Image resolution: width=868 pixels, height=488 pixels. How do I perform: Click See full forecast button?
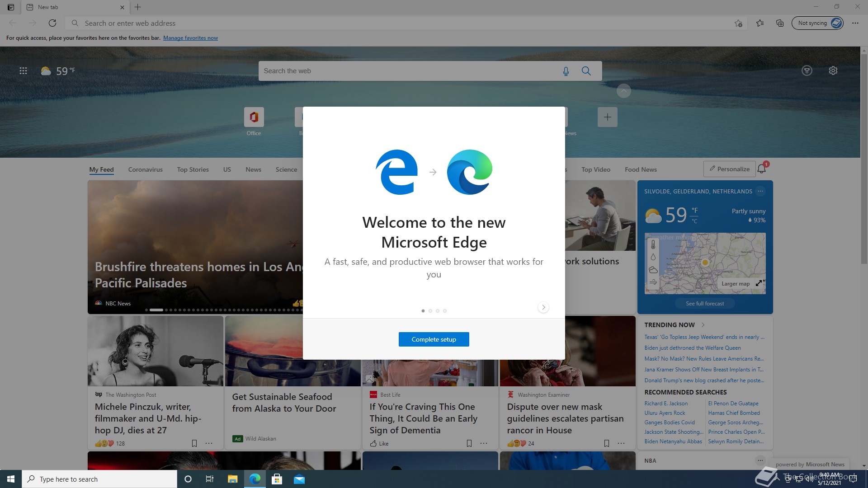point(705,304)
